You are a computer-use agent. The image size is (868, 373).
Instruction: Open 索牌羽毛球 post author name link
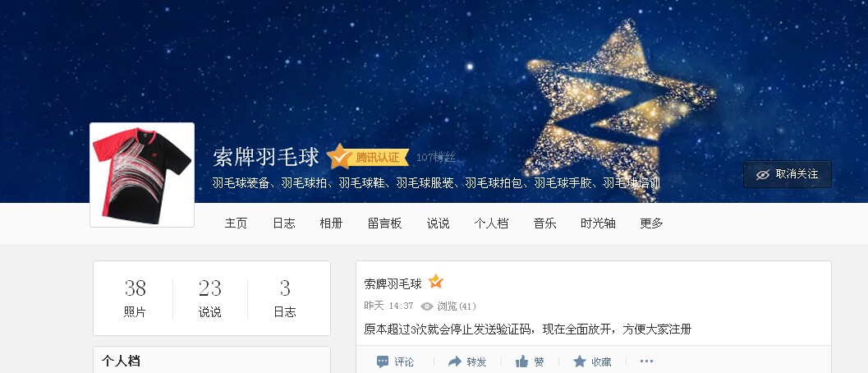click(x=393, y=284)
